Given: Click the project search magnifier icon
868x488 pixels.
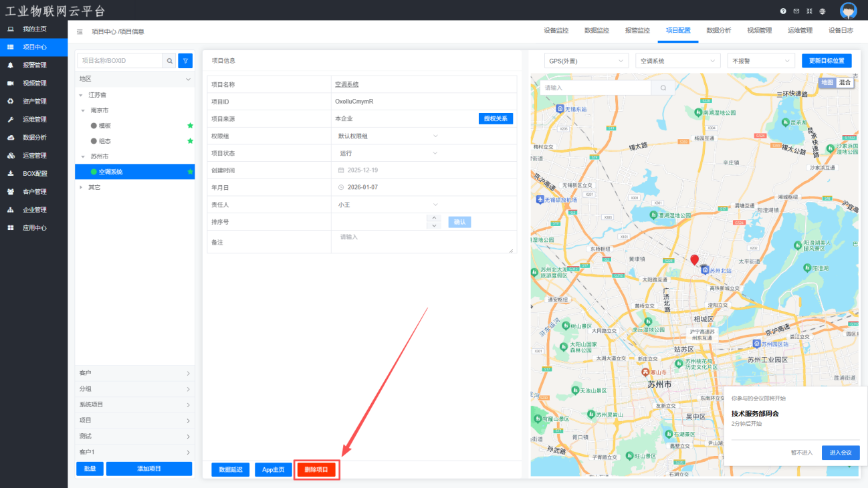Looking at the screenshot, I should [x=170, y=61].
